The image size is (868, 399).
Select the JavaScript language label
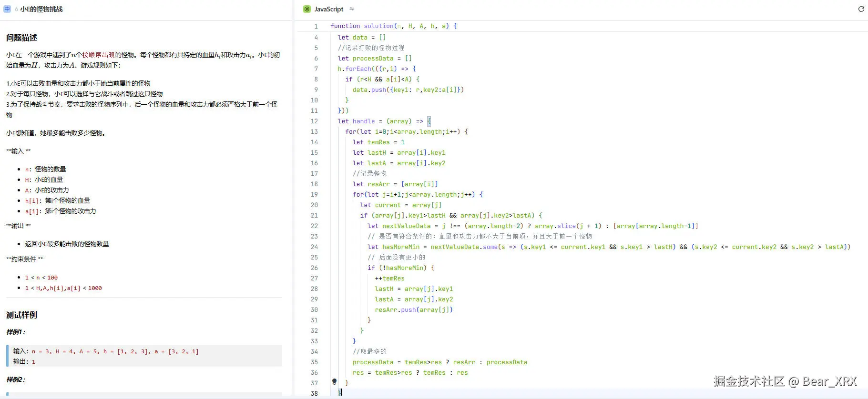click(x=328, y=9)
